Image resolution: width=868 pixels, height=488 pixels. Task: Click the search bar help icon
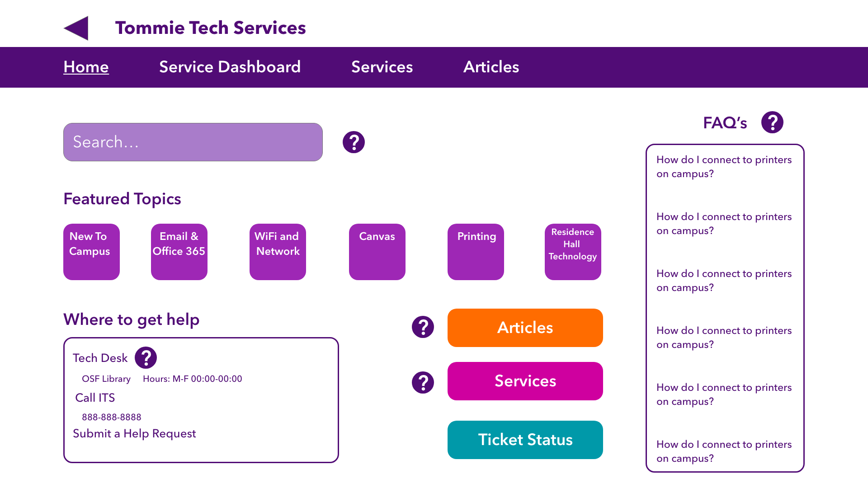pyautogui.click(x=352, y=142)
